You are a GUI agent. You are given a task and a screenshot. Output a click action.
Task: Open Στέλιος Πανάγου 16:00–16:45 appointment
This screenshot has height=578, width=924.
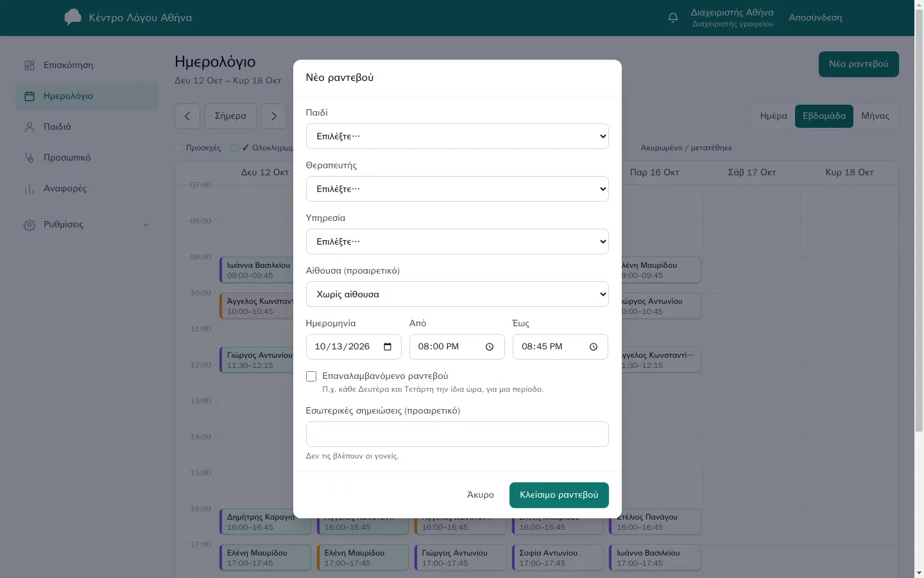[x=654, y=522]
